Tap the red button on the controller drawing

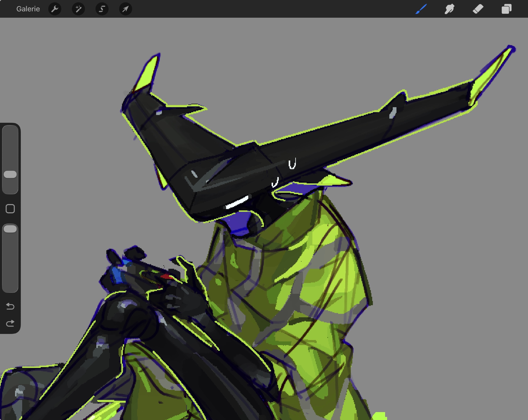(x=166, y=277)
